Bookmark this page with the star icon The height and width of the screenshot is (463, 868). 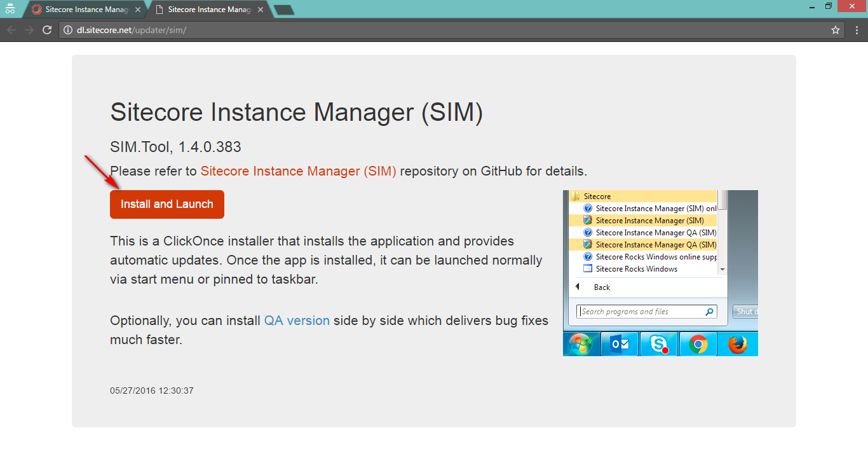[x=836, y=30]
